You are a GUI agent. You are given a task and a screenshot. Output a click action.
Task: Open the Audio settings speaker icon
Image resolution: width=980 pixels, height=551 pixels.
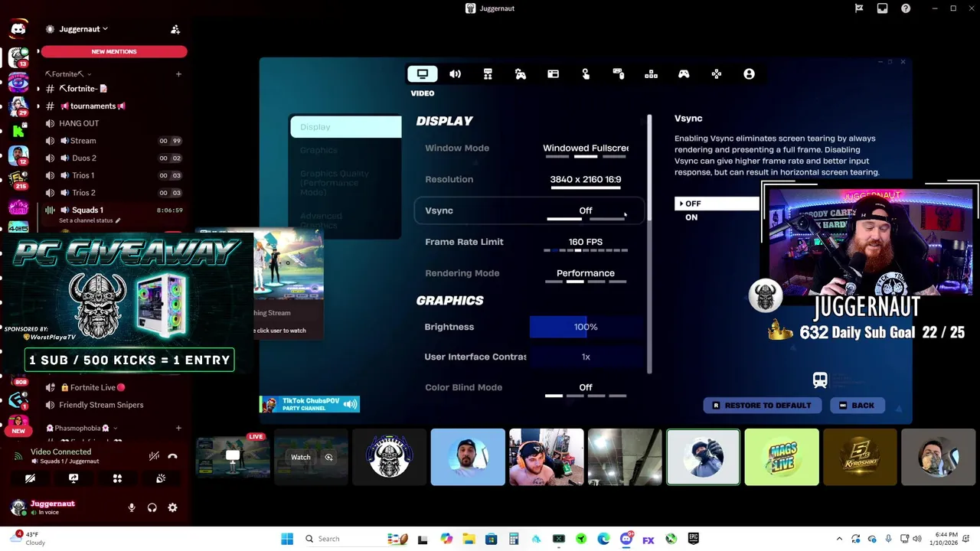[455, 74]
